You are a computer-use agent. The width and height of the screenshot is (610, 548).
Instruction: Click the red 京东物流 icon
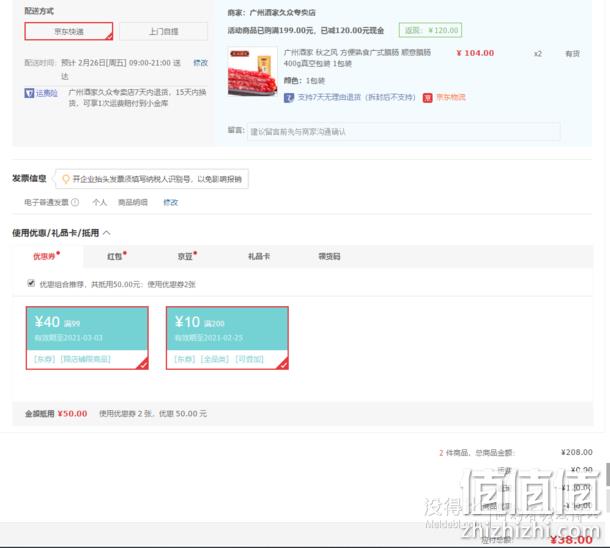[428, 98]
